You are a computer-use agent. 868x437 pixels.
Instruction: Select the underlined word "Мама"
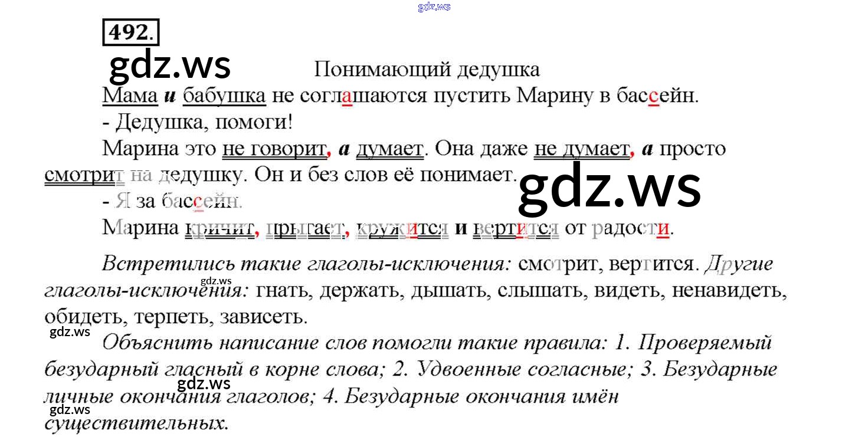point(130,96)
